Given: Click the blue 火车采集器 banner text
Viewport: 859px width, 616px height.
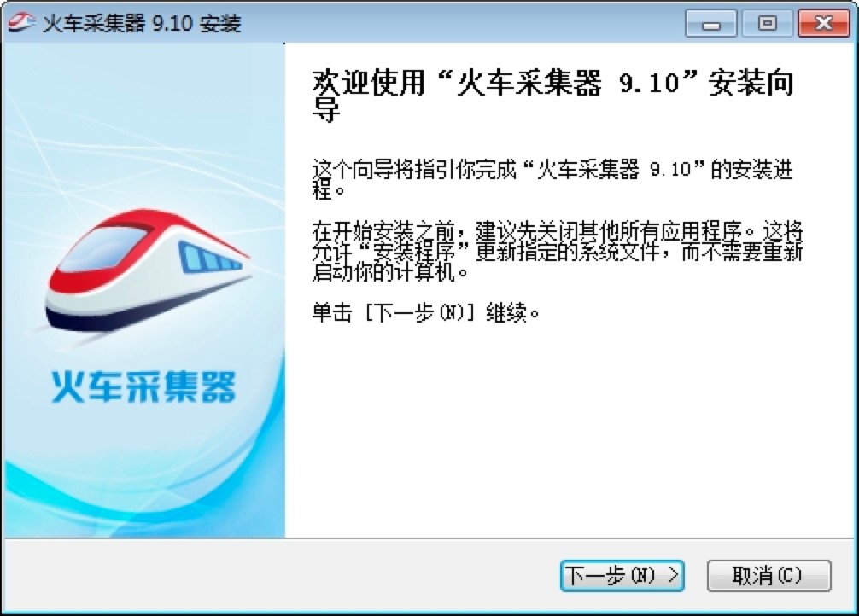Looking at the screenshot, I should (143, 386).
